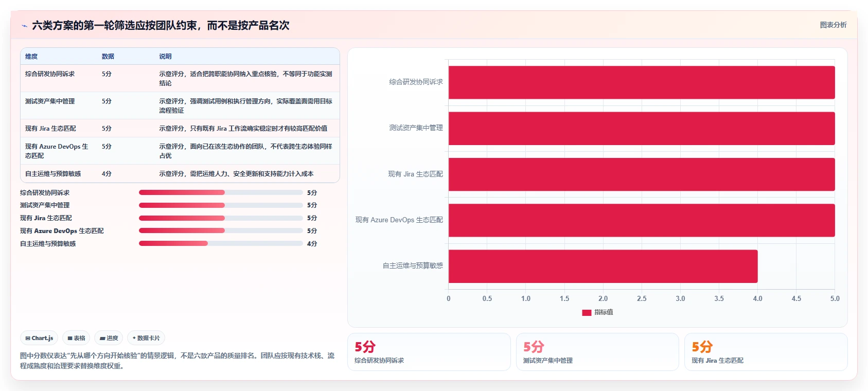Image resolution: width=868 pixels, height=391 pixels.
Task: Click the chart bar for 自主运维与预算敏感
Action: 603,266
